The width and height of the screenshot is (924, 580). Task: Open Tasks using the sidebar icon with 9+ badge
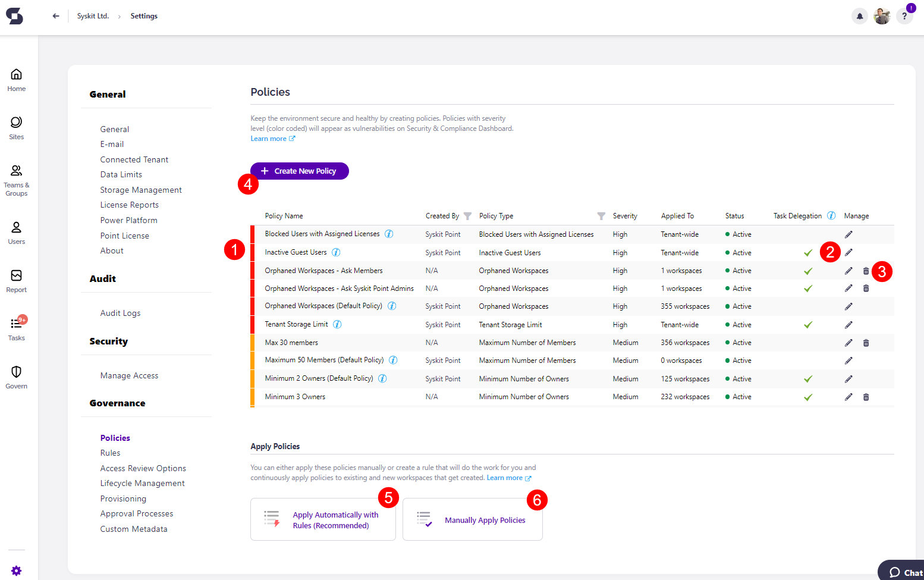coord(16,327)
